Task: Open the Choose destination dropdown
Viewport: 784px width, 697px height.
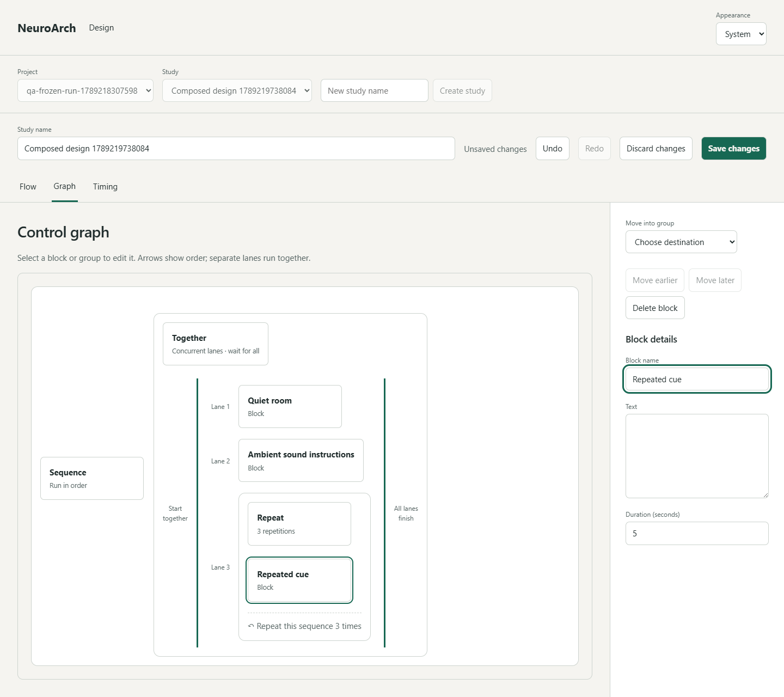Action: (x=681, y=242)
